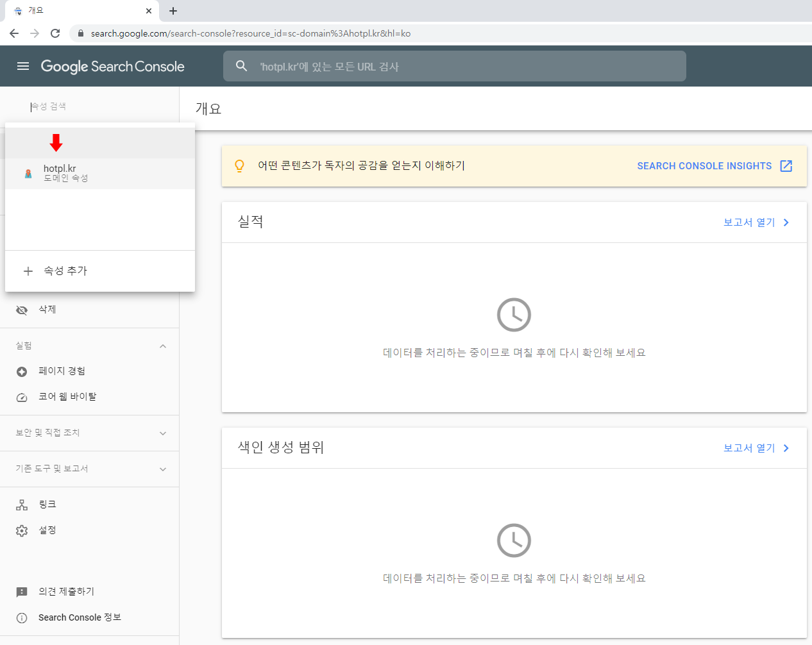Click the 실적 card title
Screen dimensions: 812x645
tap(251, 222)
